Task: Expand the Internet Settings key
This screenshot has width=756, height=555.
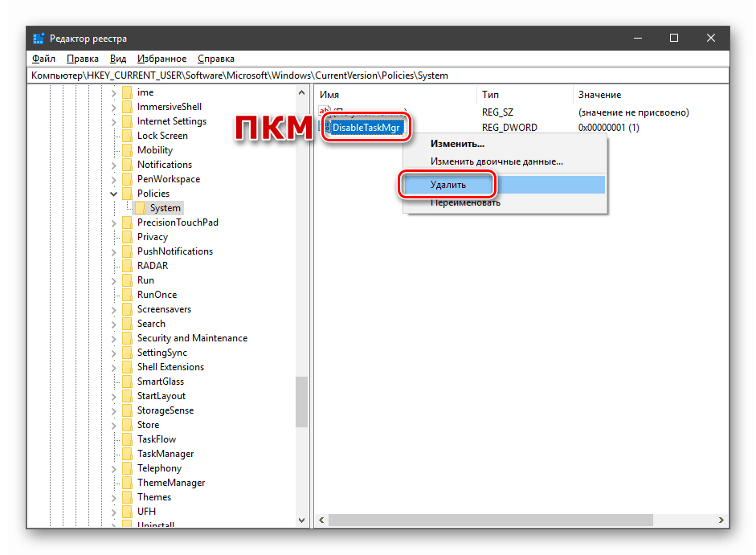Action: pyautogui.click(x=114, y=121)
